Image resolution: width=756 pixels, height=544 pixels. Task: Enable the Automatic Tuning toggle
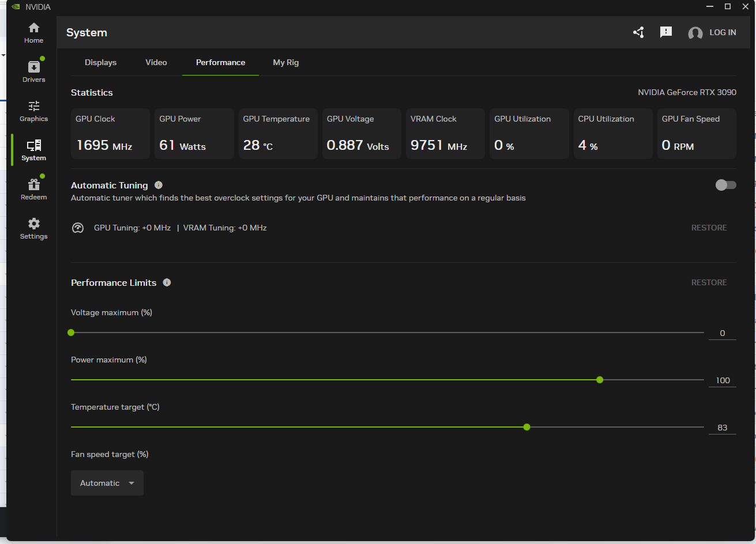tap(725, 185)
